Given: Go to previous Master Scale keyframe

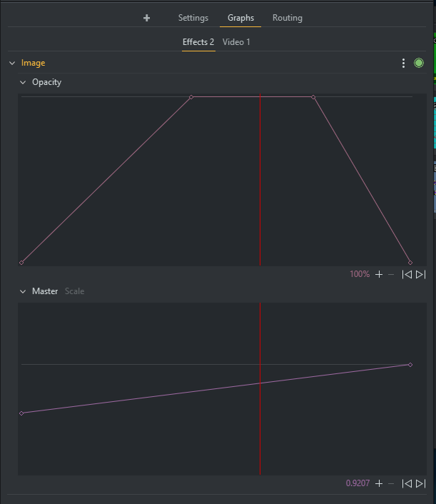Looking at the screenshot, I should pyautogui.click(x=407, y=483).
